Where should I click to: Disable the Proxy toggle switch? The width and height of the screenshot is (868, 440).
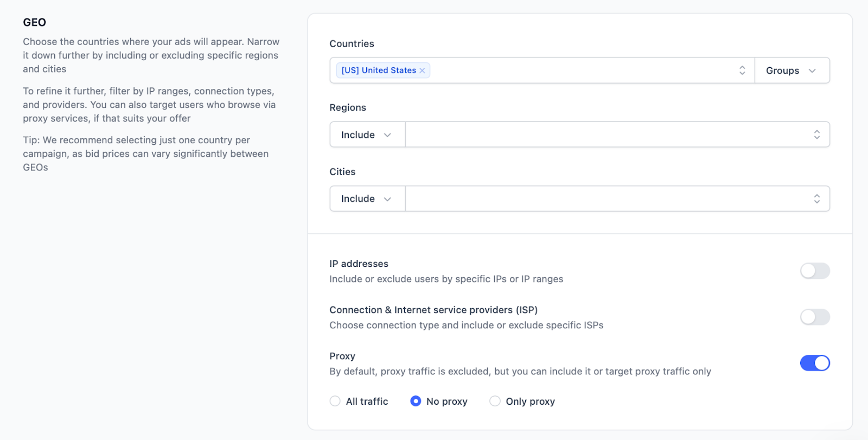click(814, 363)
